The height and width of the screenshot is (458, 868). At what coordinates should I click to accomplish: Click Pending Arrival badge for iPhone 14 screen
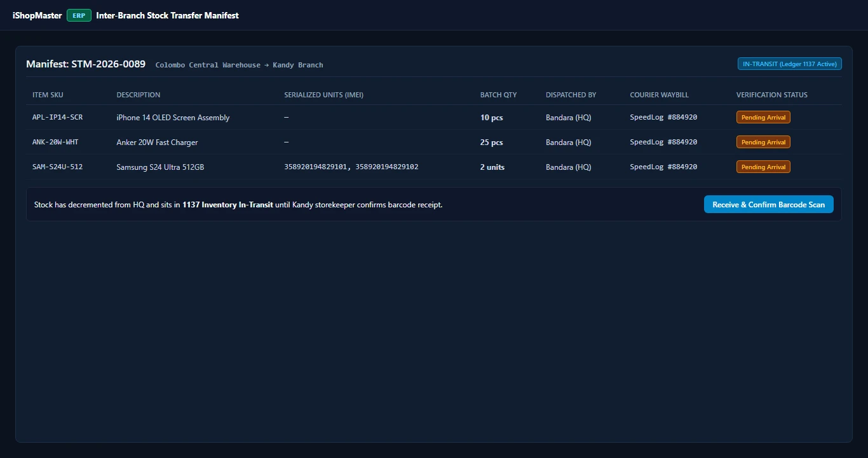pyautogui.click(x=763, y=117)
